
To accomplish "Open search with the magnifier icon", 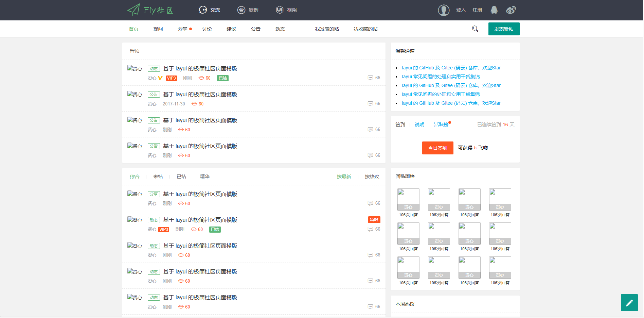I will 475,29.
